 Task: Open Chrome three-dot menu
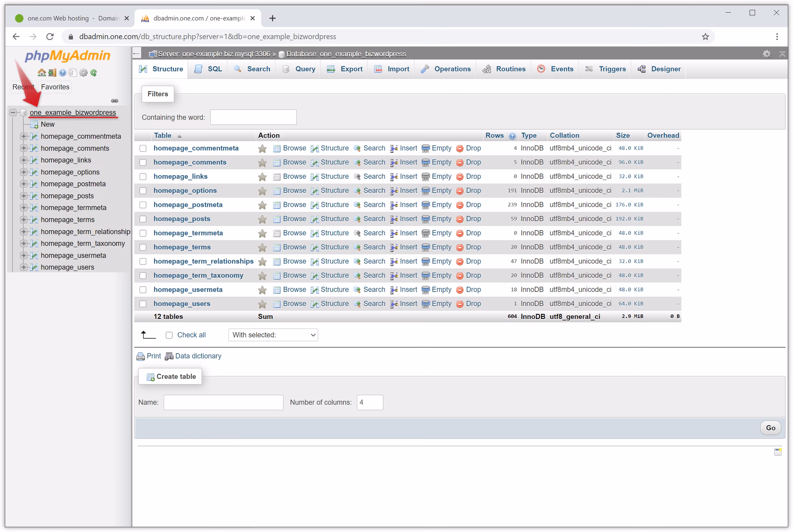click(777, 37)
